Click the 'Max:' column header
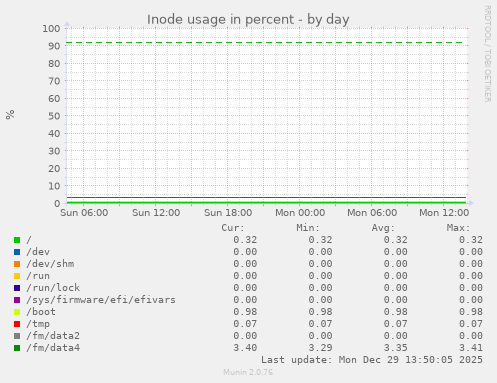 (458, 228)
